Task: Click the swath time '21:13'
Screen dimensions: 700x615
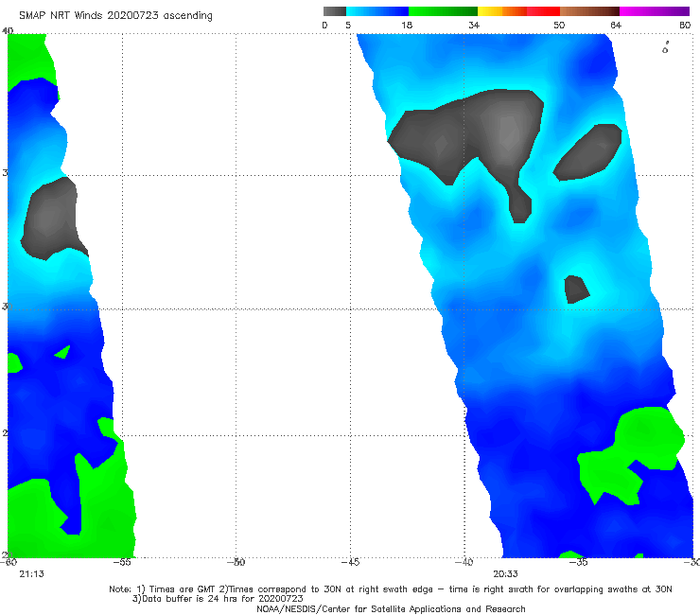Action: pos(32,574)
